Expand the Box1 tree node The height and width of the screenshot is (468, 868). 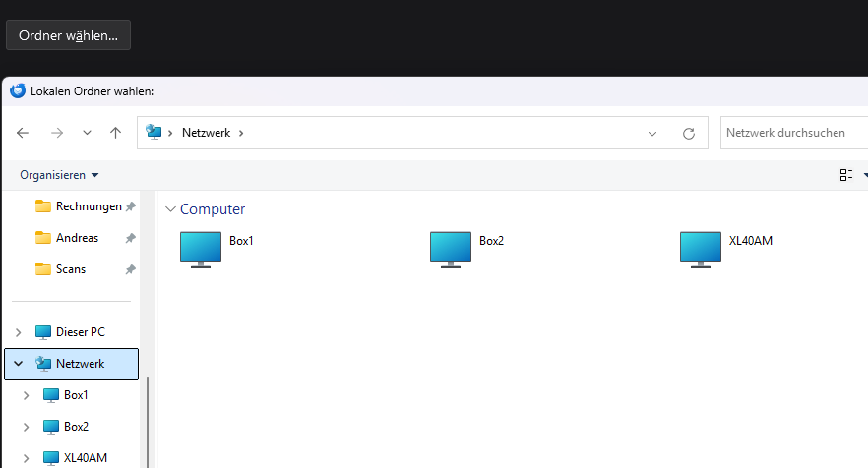(x=26, y=395)
